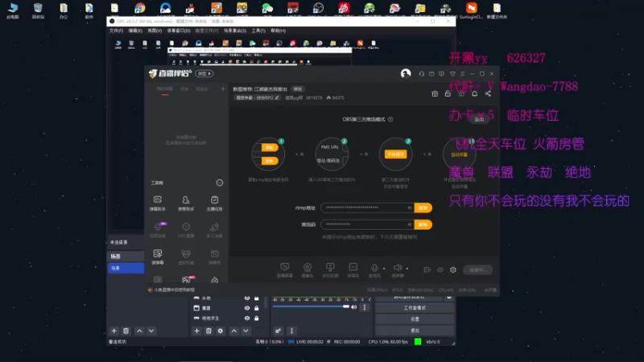Move scene up in OBS scenes panel
Screen dimensions: 644x362
click(x=139, y=331)
